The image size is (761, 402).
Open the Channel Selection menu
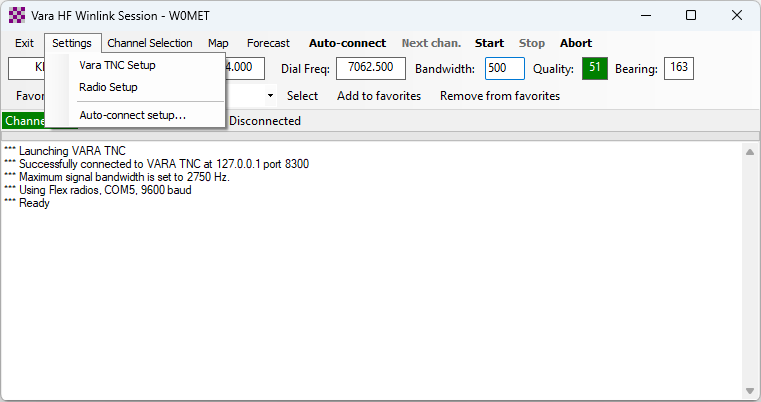click(x=149, y=43)
